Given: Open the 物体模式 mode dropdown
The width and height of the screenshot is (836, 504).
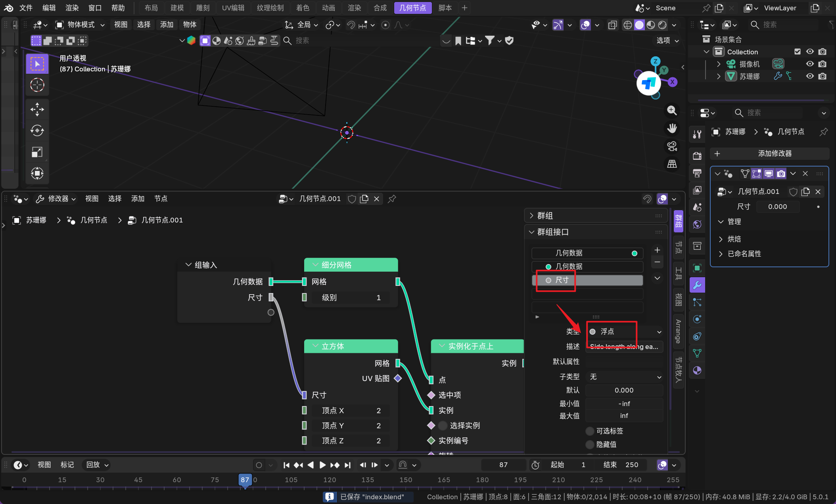Looking at the screenshot, I should (80, 25).
